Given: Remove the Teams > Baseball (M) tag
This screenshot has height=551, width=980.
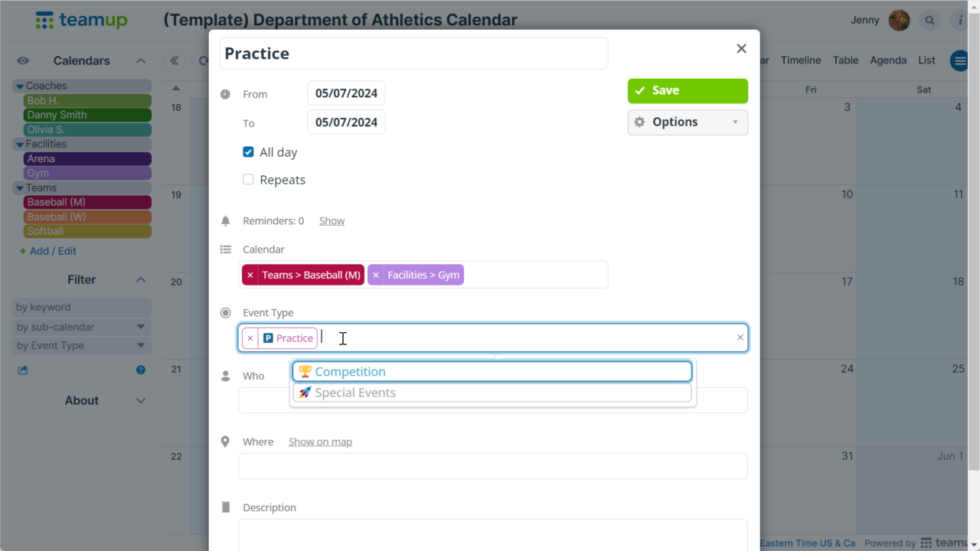Looking at the screenshot, I should pyautogui.click(x=250, y=275).
